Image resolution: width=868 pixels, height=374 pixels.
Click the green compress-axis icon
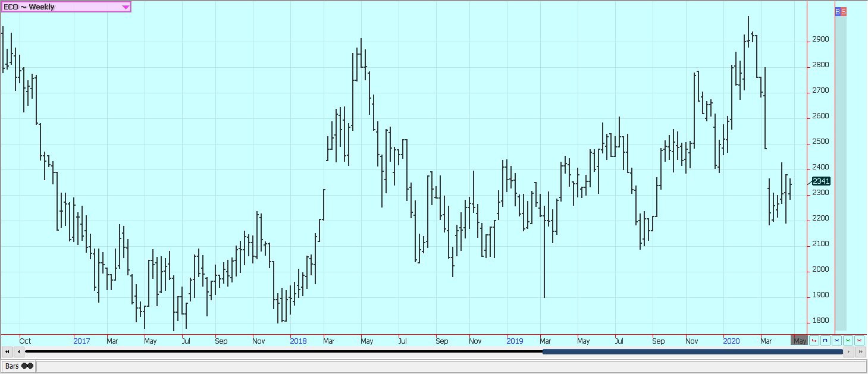848,340
